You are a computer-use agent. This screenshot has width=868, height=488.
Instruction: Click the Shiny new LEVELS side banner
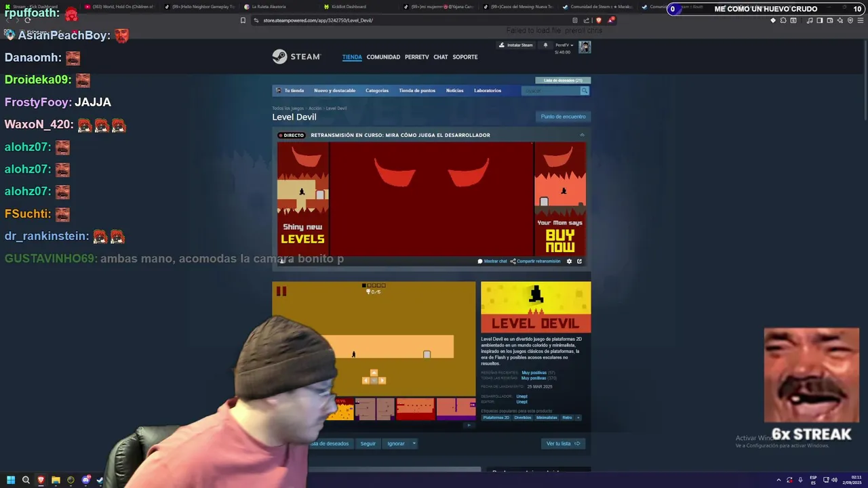coord(302,199)
